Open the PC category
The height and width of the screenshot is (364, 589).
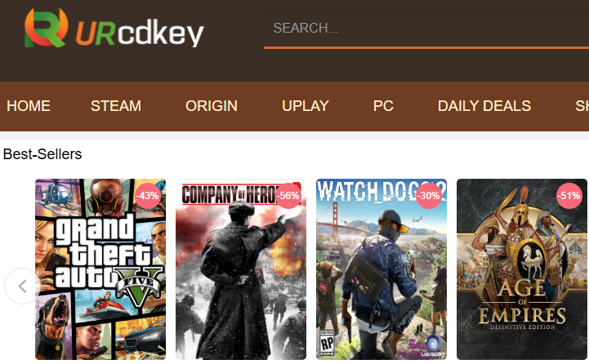pos(383,106)
